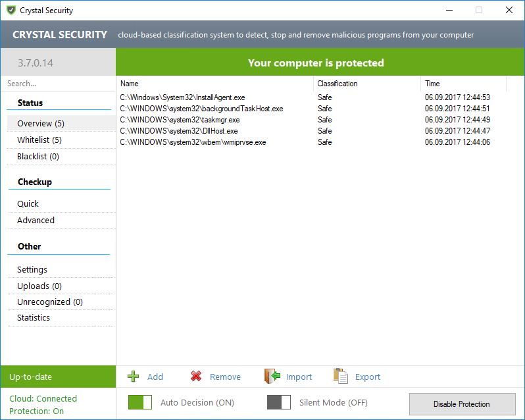This screenshot has width=525, height=420.
Task: Open the Blacklist (0) section
Action: click(38, 157)
